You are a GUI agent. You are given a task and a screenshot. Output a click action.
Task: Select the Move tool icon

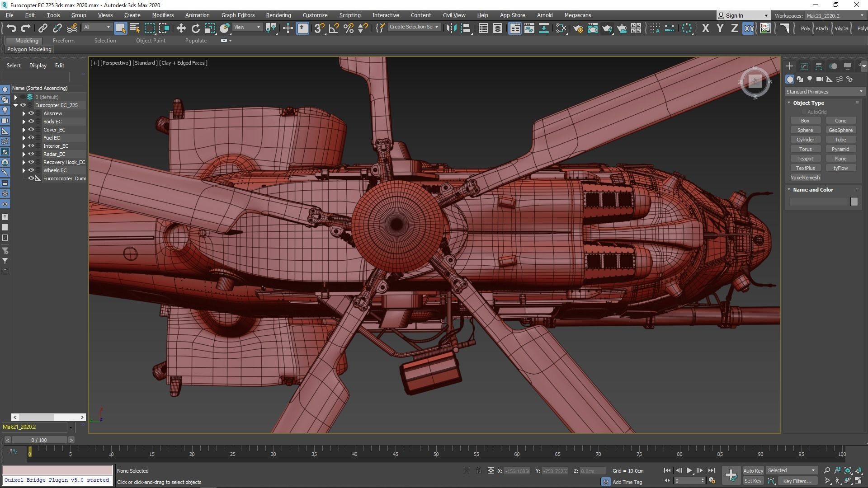[x=181, y=28]
